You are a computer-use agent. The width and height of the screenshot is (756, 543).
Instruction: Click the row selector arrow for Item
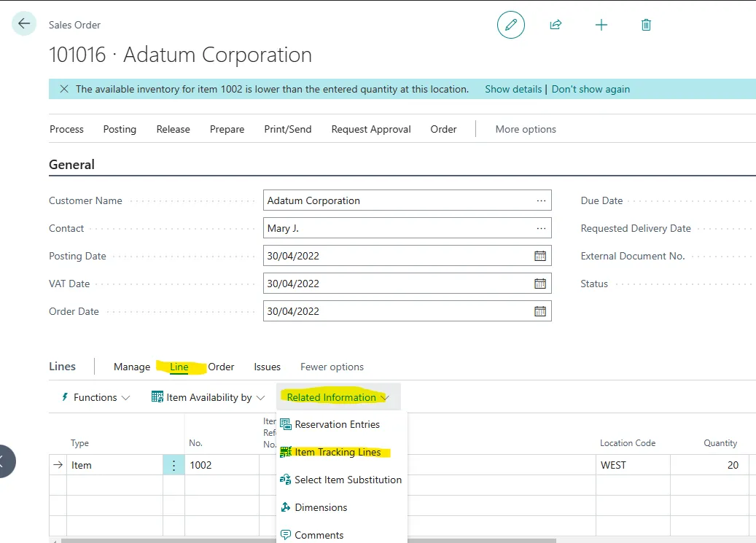click(x=58, y=465)
